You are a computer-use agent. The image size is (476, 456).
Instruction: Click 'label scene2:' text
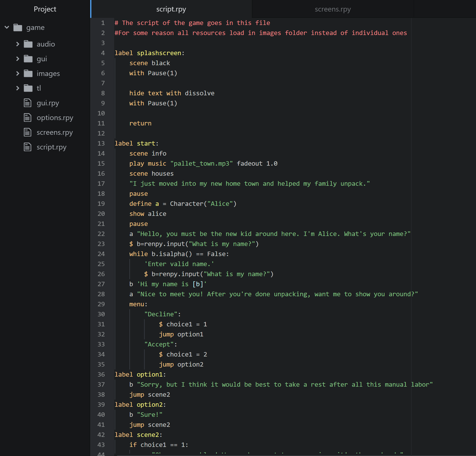pyautogui.click(x=138, y=435)
